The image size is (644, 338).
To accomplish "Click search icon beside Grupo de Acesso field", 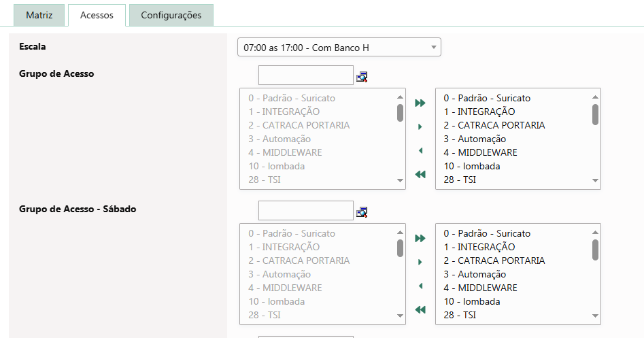I will coord(362,77).
